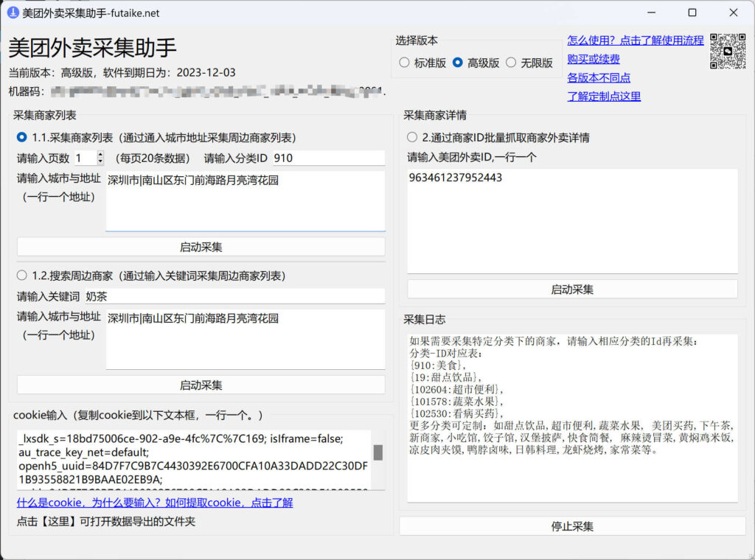This screenshot has width=755, height=560.
Task: Click the page number input field
Action: click(86, 158)
